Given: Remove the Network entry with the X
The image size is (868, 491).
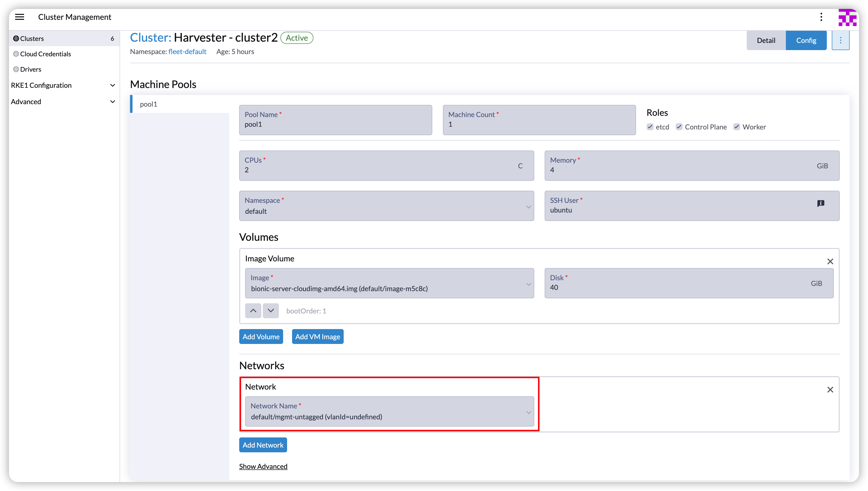Looking at the screenshot, I should click(x=830, y=390).
